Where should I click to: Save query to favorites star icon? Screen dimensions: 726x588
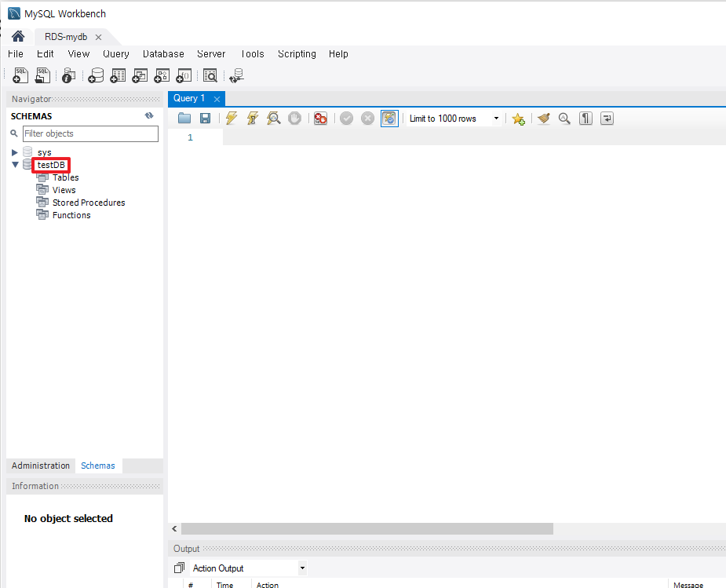[519, 119]
